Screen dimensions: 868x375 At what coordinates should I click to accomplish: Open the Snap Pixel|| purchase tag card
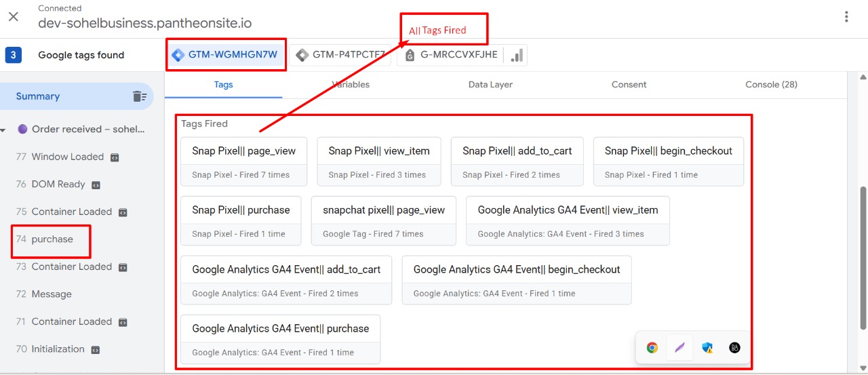click(241, 221)
